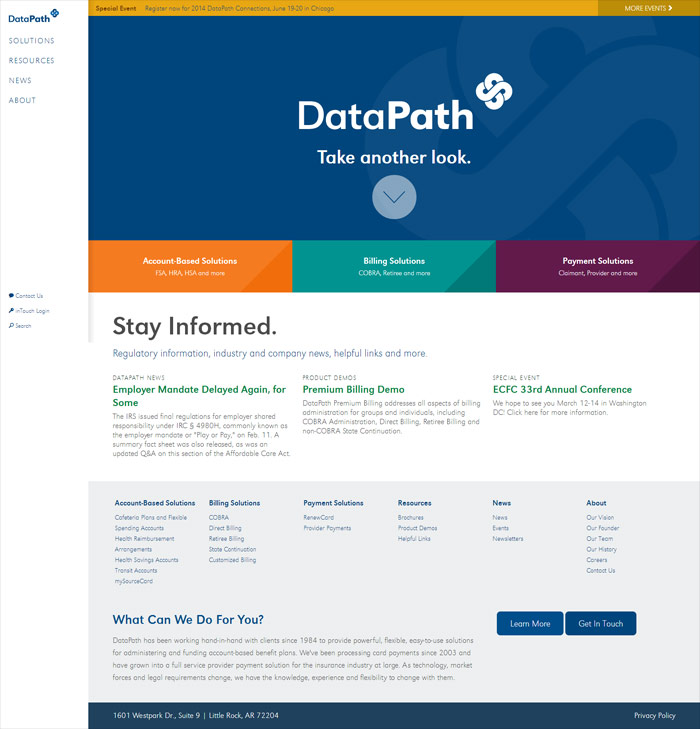Open the Customized Billing footer link

232,560
